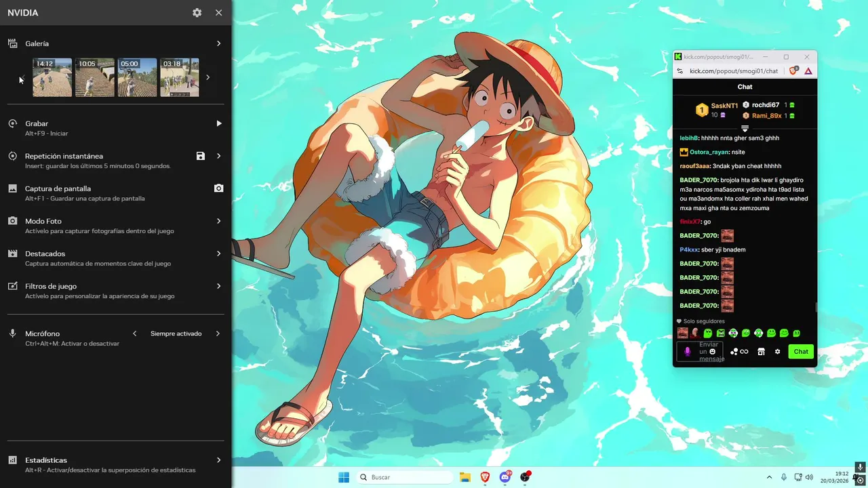Click the Kick chat URL address field
The image size is (868, 488).
pos(734,71)
